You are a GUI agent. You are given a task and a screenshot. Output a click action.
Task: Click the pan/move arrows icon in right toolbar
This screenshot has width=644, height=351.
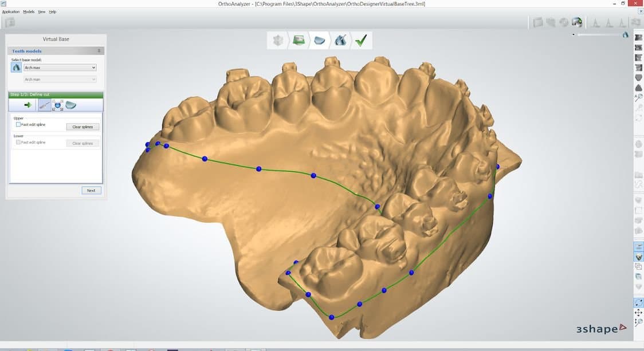coord(638,313)
